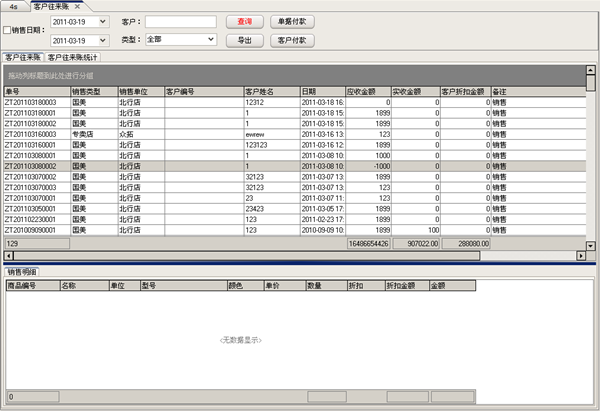The width and height of the screenshot is (600, 411).
Task: Click the 客户付款 button
Action: click(x=292, y=40)
